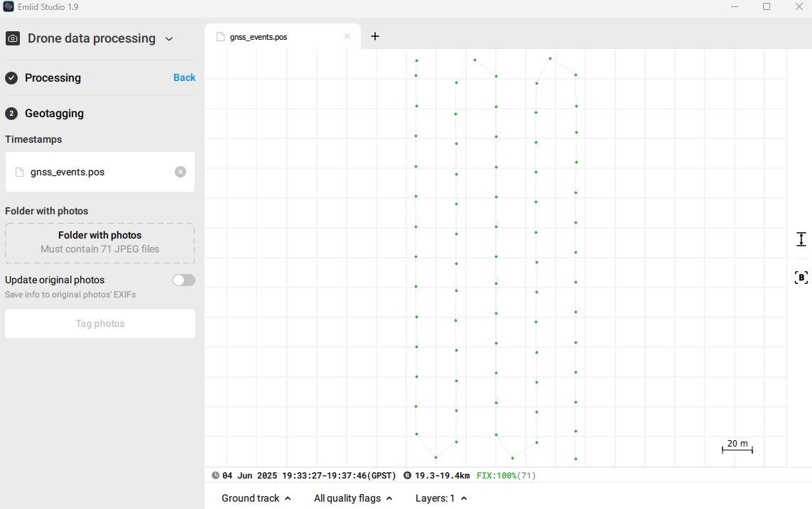Open the Drone data processing workflow dropdown
812x509 pixels.
[169, 39]
